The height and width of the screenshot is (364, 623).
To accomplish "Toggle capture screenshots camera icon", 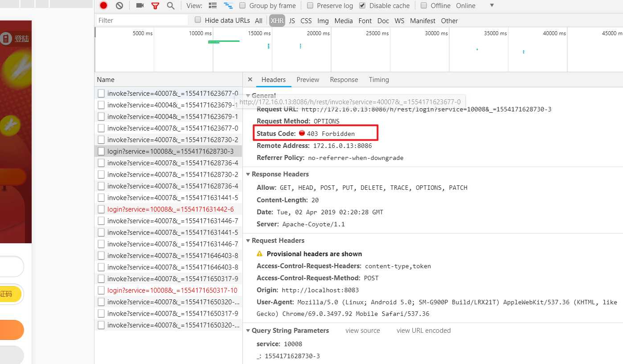I will 140,6.
